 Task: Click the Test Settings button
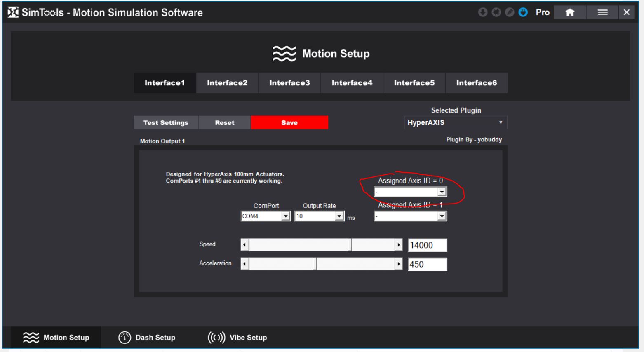(x=166, y=123)
